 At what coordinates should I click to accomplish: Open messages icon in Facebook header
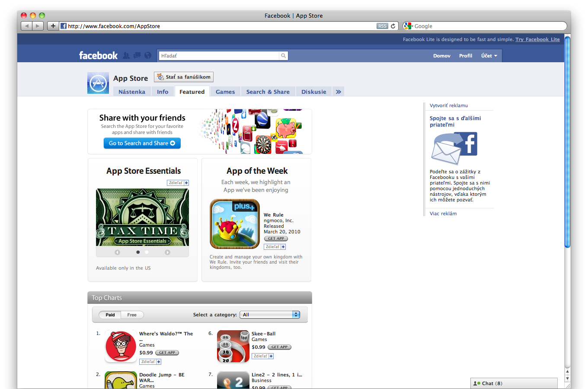(x=137, y=55)
